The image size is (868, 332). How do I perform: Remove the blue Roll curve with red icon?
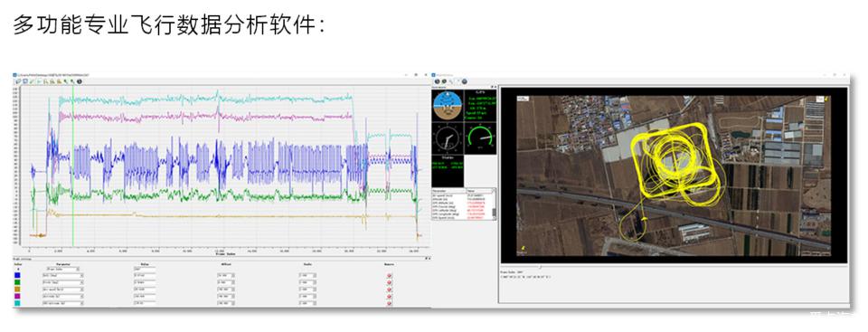[389, 276]
